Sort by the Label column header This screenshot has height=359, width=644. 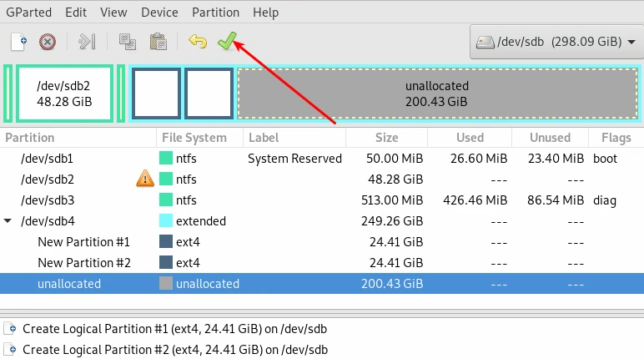pos(294,138)
